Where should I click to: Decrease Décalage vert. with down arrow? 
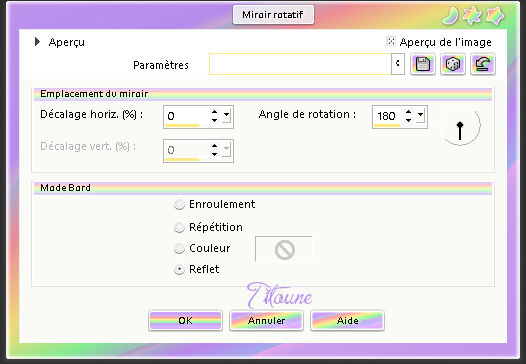[x=214, y=154]
